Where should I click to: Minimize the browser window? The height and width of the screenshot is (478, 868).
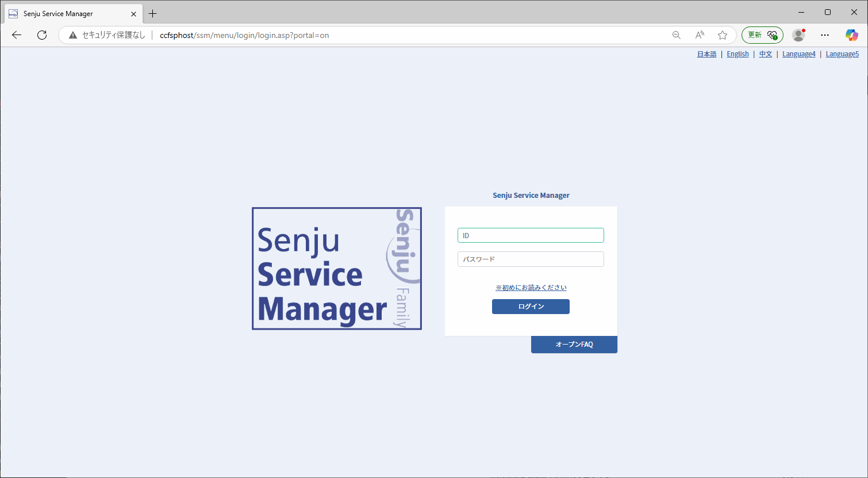(x=801, y=12)
